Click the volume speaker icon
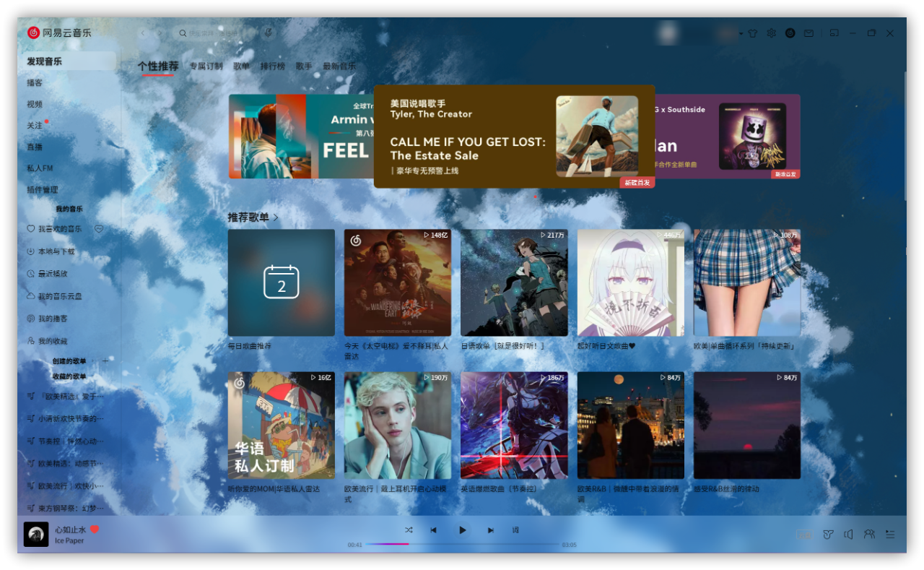 tap(848, 535)
